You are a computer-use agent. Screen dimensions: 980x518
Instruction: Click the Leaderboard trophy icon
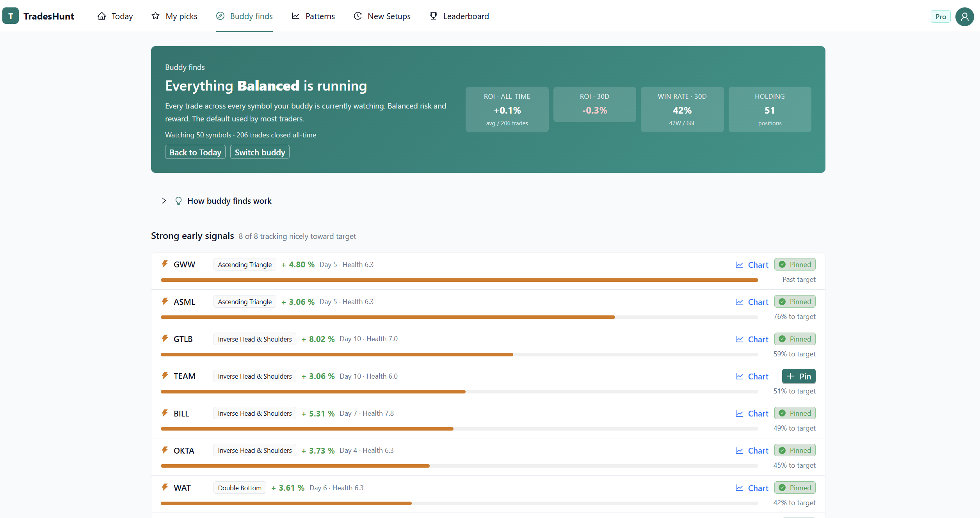tap(433, 16)
